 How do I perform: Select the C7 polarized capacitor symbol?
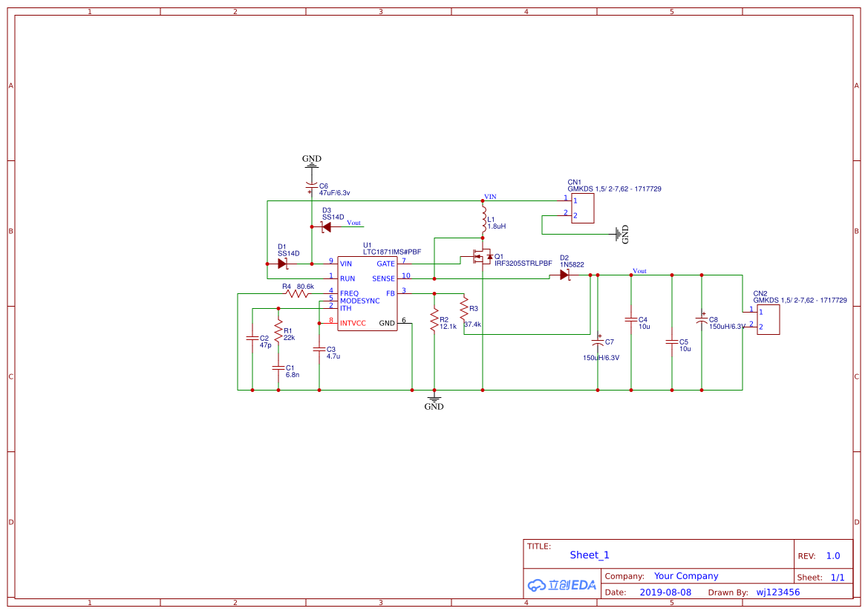click(x=598, y=344)
